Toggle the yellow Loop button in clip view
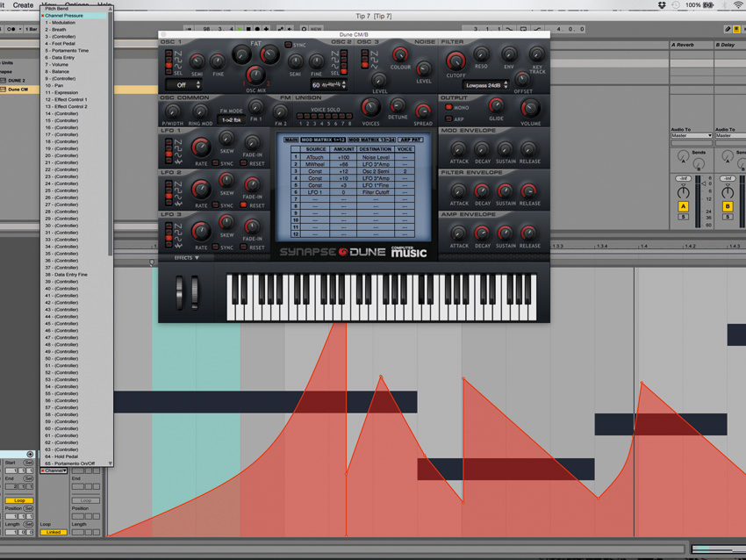This screenshot has height=560, width=746. [x=19, y=500]
